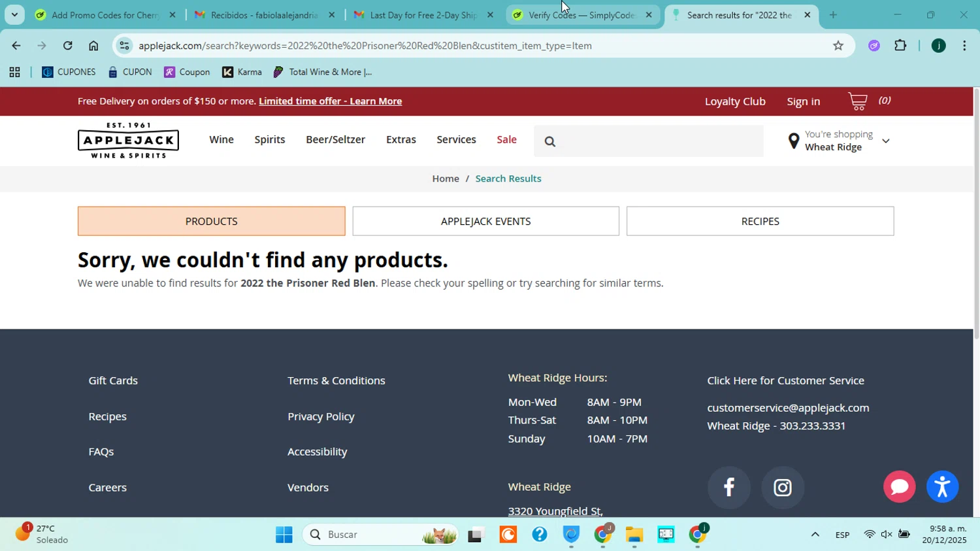
Task: Switch to Add Promo Codes browser tab
Action: 105,15
